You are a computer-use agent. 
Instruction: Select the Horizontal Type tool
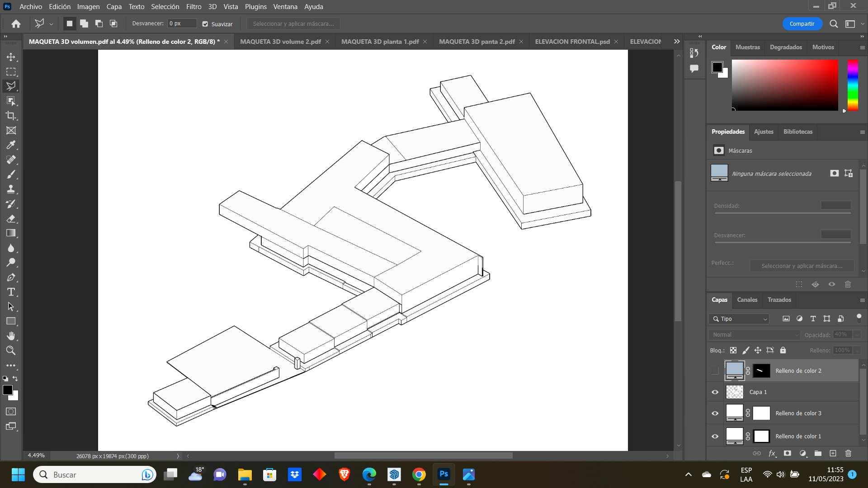click(x=11, y=292)
